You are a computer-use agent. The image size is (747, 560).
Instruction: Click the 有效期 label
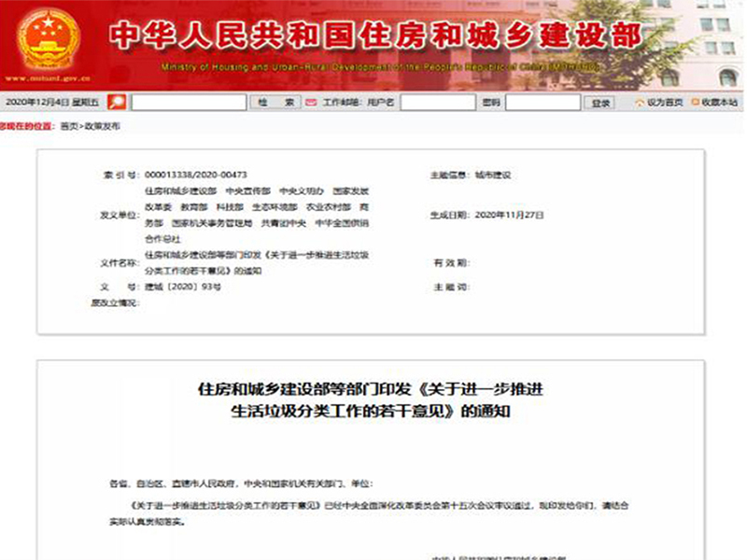[x=451, y=263]
